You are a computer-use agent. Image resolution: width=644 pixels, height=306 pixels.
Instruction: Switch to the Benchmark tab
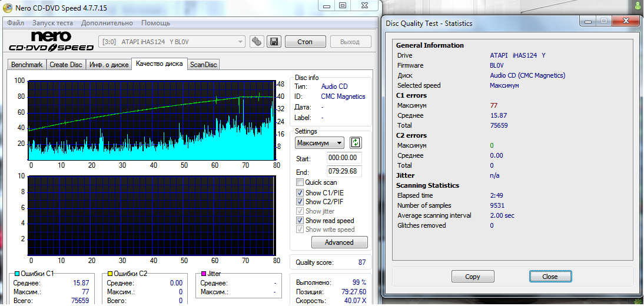(x=27, y=65)
